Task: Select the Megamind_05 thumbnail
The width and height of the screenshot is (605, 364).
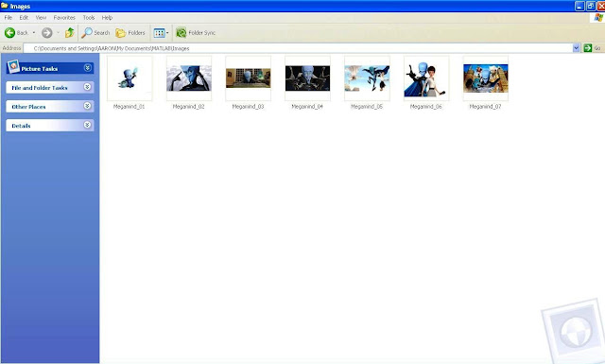Action: (x=367, y=78)
